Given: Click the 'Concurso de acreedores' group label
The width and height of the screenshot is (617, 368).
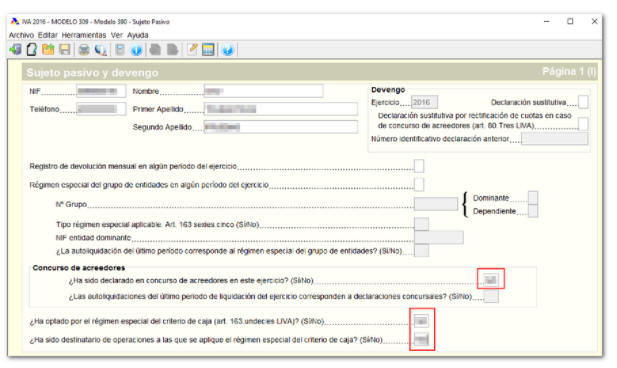Looking at the screenshot, I should coord(79,268).
